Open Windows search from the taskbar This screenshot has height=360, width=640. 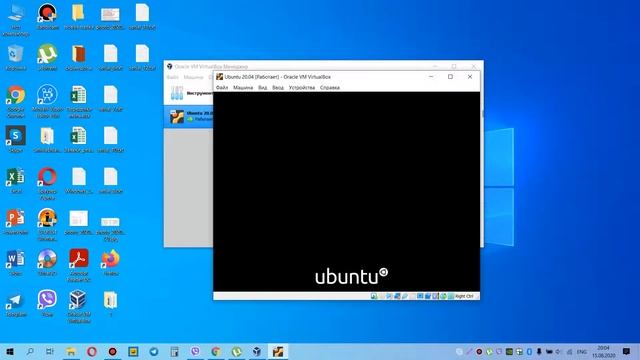pyautogui.click(x=30, y=351)
